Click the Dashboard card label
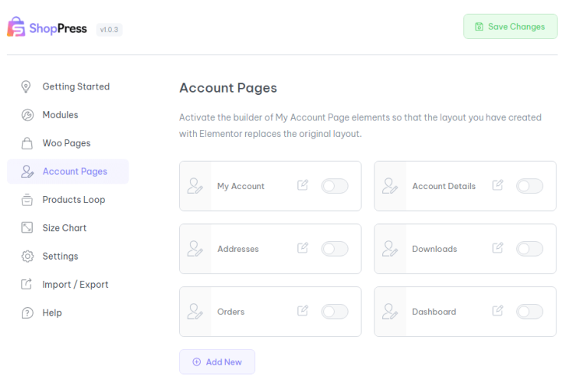 coord(434,312)
